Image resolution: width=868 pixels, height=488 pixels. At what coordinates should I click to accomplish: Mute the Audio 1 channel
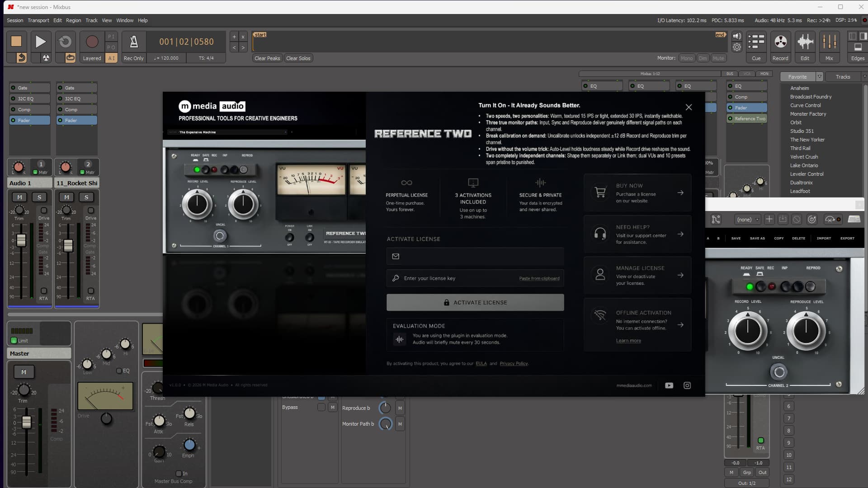click(19, 197)
